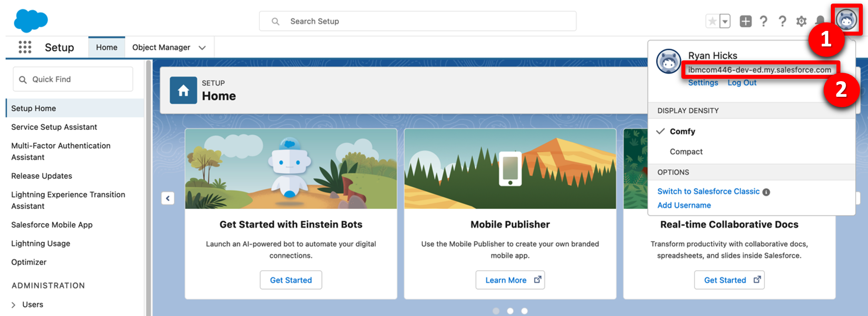Open the second help question mark icon
Viewport: 868px width, 316px height.
click(x=782, y=21)
